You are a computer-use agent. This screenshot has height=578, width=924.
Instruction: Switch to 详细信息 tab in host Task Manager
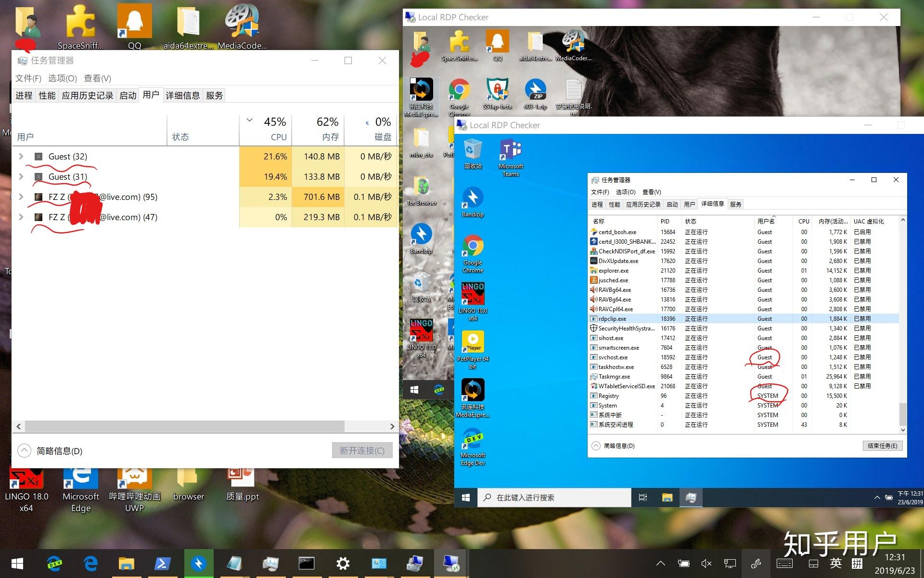click(183, 95)
